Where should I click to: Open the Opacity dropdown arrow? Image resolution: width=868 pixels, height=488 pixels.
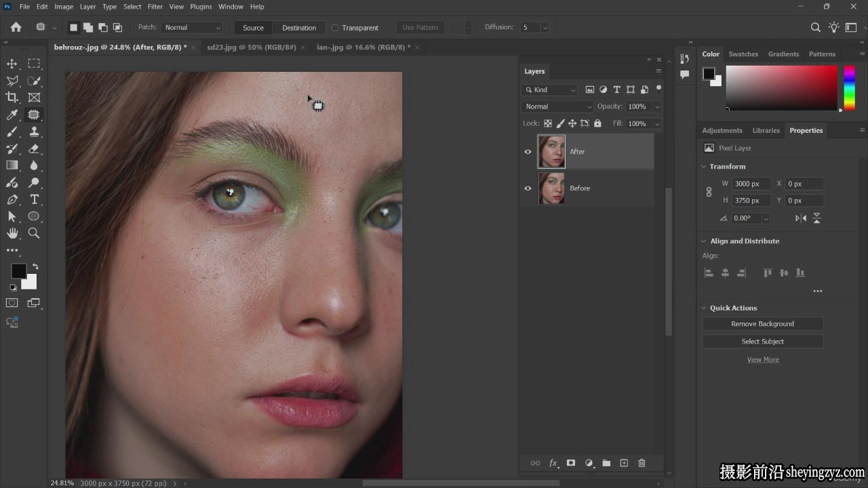(x=656, y=106)
